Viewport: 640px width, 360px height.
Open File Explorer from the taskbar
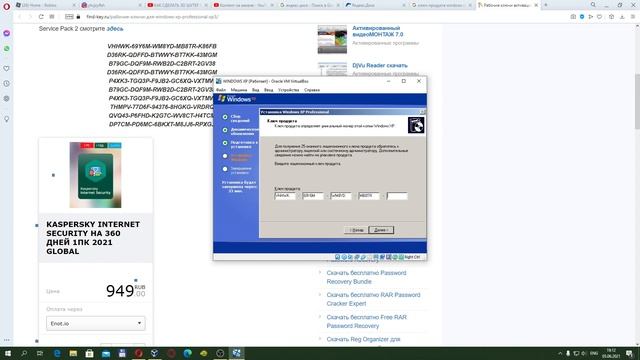73,353
